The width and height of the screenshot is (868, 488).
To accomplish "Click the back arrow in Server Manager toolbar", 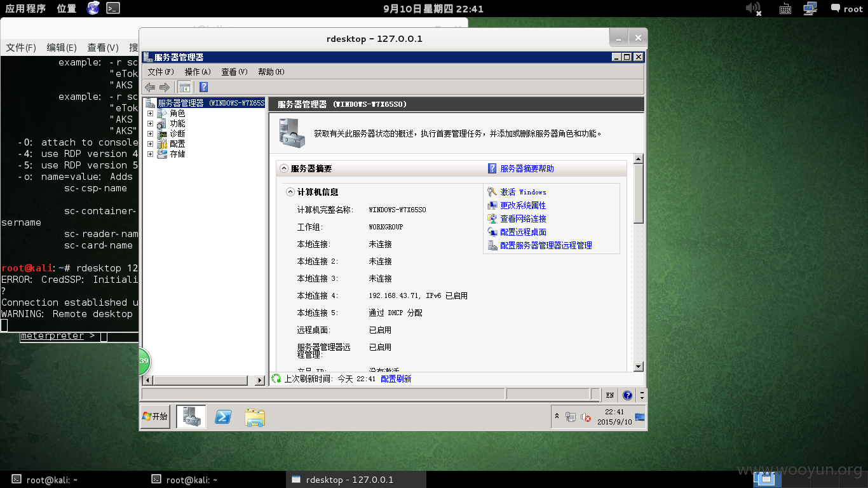I will 150,87.
